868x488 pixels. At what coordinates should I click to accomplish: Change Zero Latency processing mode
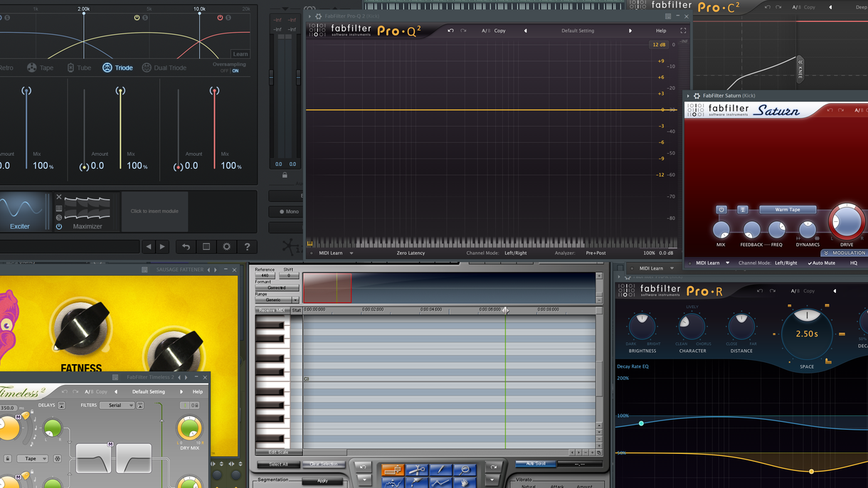coord(411,253)
